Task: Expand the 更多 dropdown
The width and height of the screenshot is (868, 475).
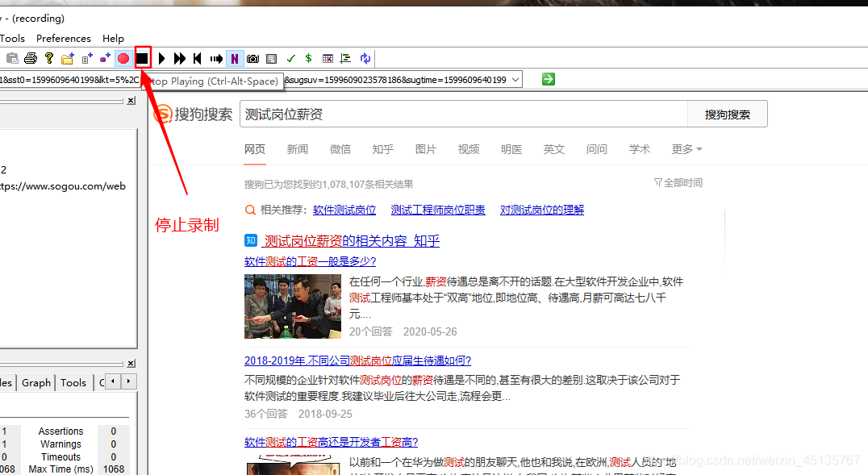Action: [x=686, y=149]
